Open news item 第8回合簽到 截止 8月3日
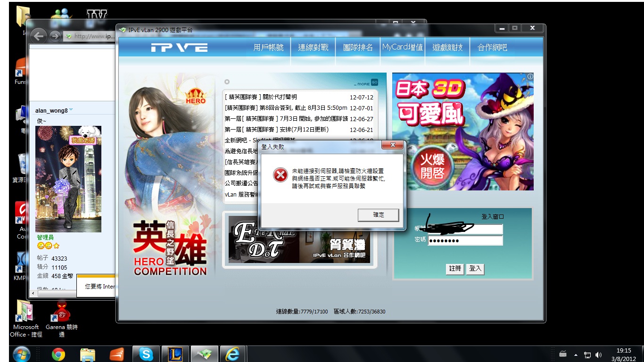The width and height of the screenshot is (644, 362). 286,108
